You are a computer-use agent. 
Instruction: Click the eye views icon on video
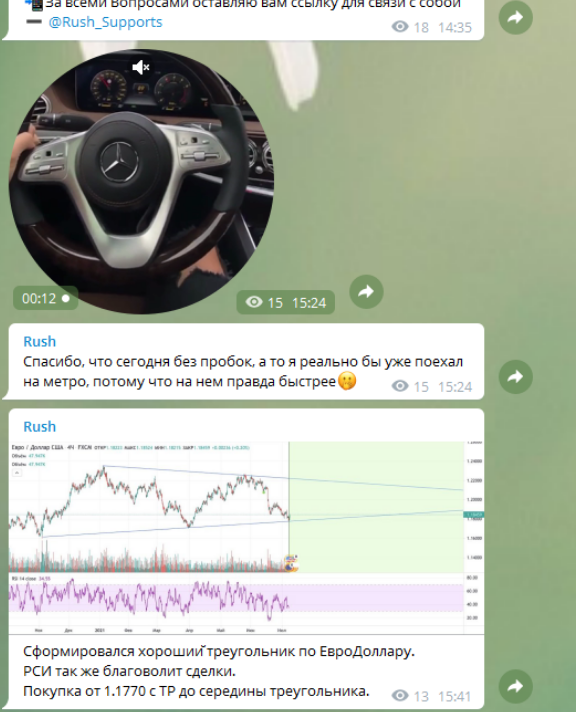point(254,302)
